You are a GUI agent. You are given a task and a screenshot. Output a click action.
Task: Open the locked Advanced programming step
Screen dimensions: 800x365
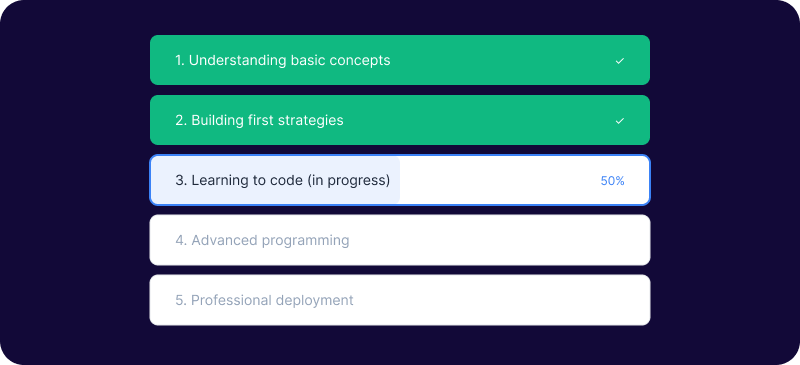pos(400,240)
